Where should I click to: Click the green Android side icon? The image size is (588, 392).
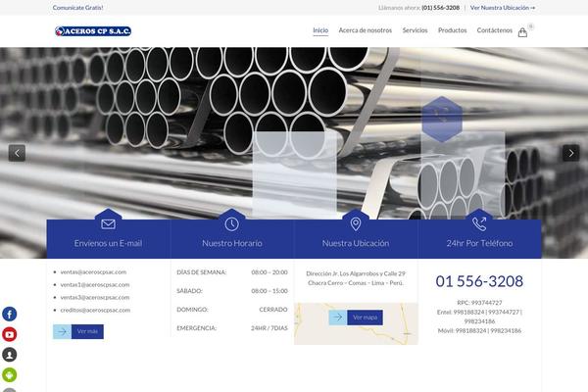(x=10, y=374)
